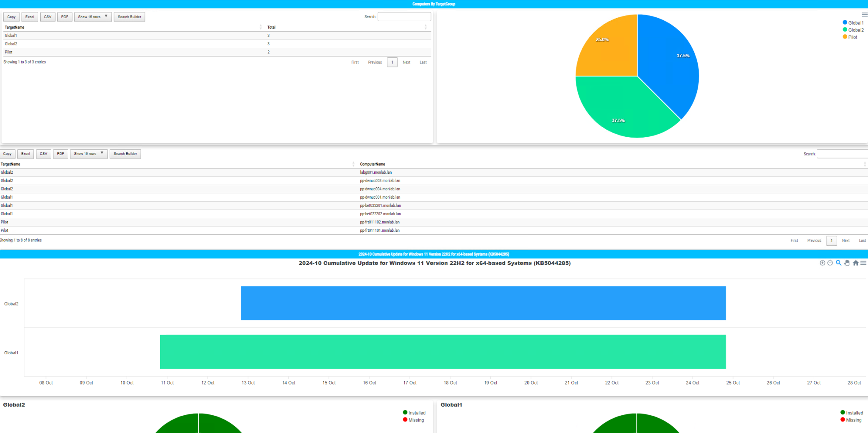The width and height of the screenshot is (868, 433).
Task: Select the pan hand tool on the chart
Action: (x=847, y=263)
